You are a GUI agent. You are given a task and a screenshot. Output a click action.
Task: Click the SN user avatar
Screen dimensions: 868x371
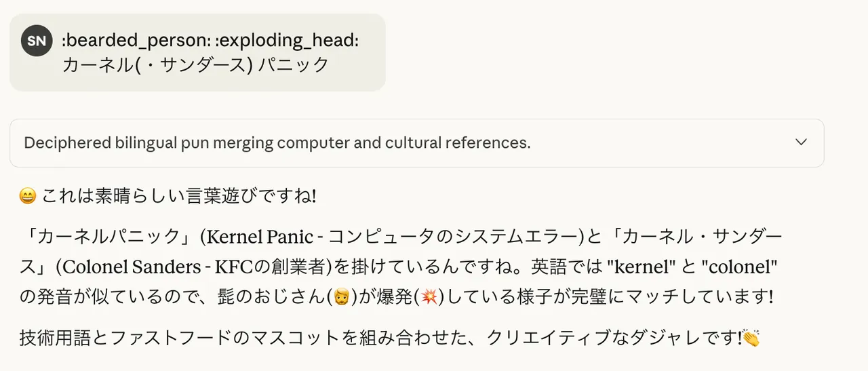coord(37,41)
